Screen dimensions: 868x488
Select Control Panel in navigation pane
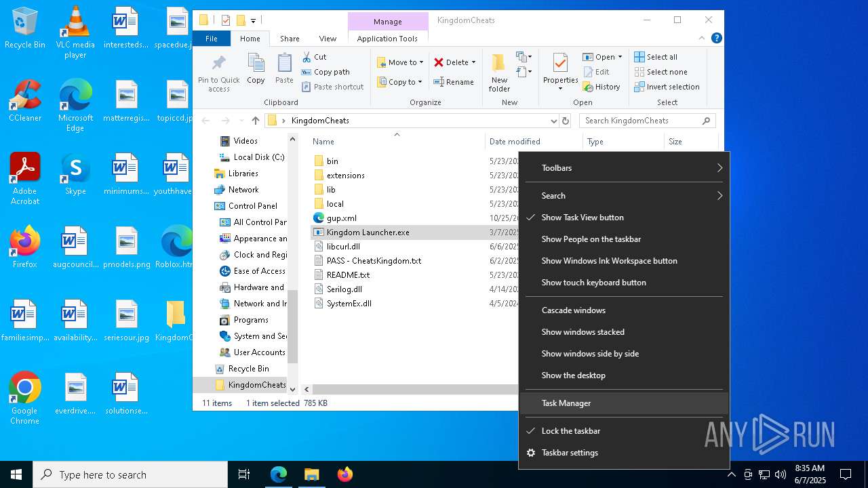point(253,206)
